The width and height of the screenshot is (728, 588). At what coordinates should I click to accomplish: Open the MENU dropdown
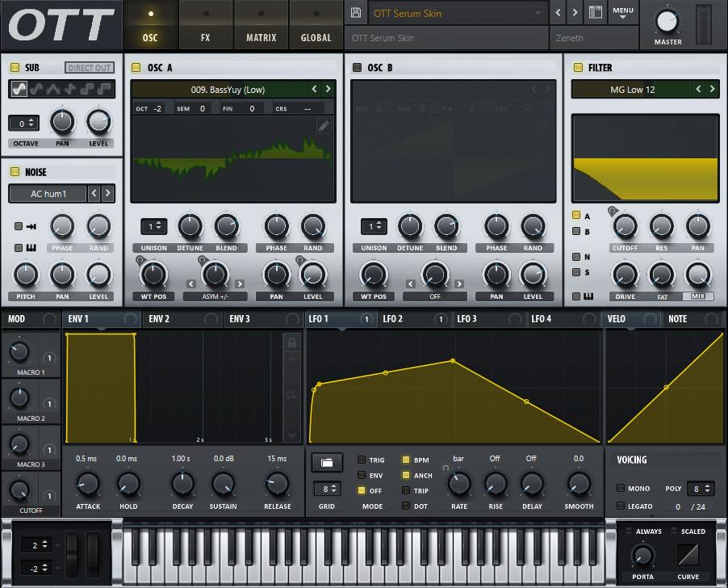[622, 13]
